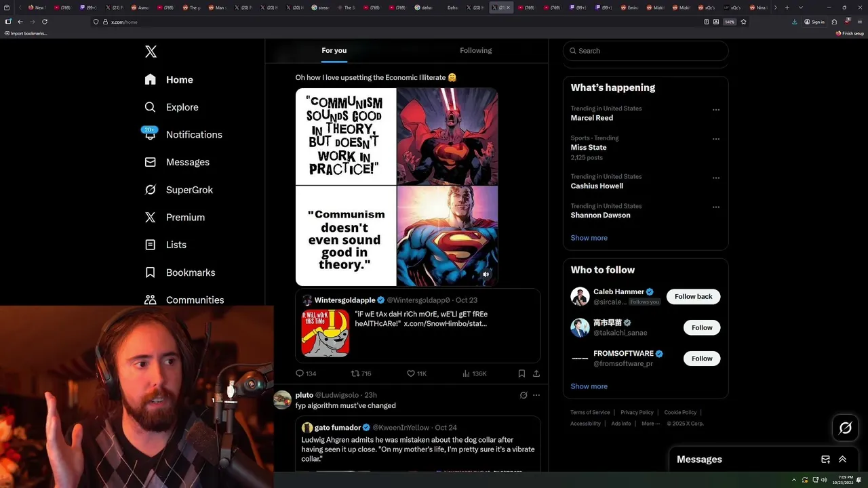
Task: Open Communities in sidebar
Action: tap(184, 300)
